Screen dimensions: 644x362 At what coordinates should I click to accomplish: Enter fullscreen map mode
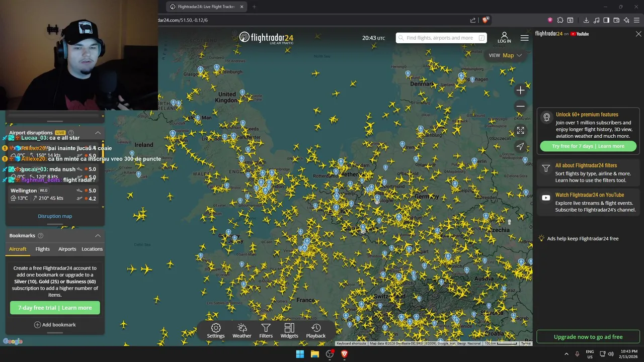tap(521, 130)
